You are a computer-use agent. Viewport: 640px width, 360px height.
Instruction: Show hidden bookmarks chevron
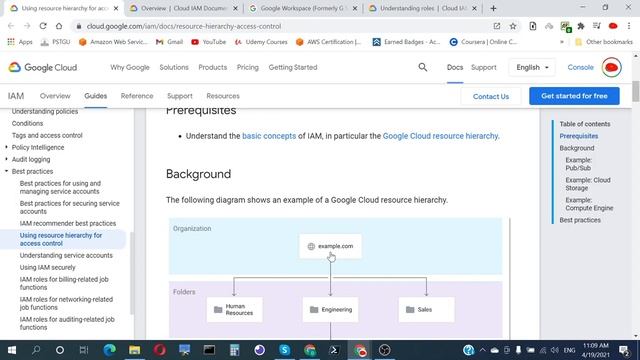562,42
